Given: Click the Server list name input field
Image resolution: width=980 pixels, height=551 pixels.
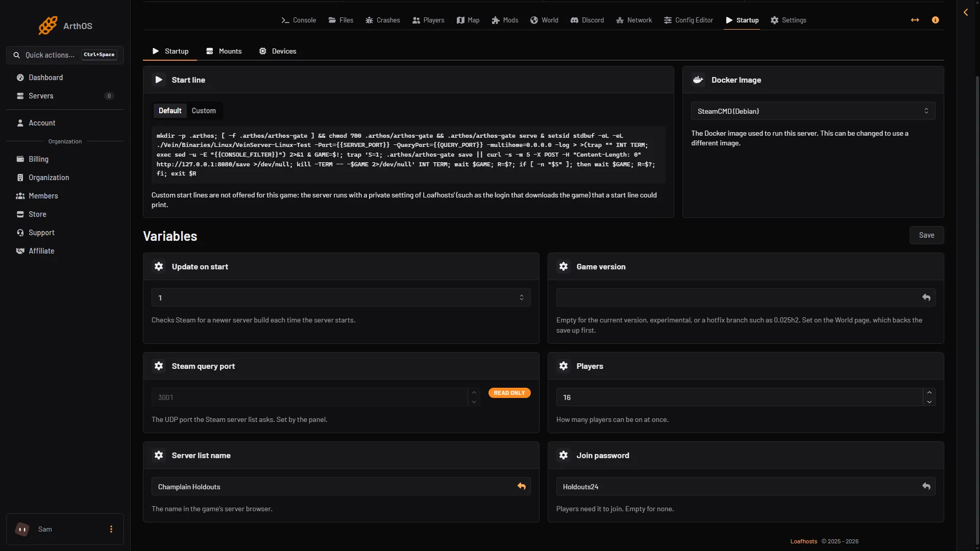Looking at the screenshot, I should tap(341, 486).
